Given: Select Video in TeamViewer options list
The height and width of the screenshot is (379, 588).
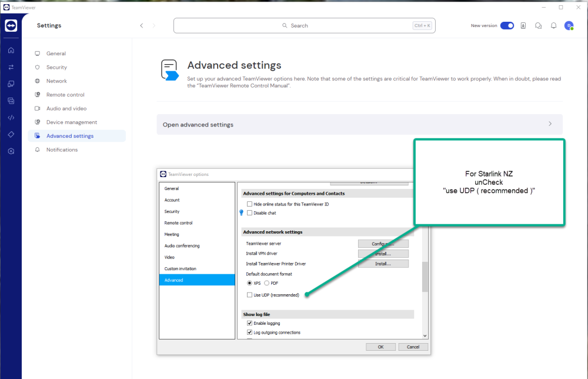Looking at the screenshot, I should coord(197,257).
